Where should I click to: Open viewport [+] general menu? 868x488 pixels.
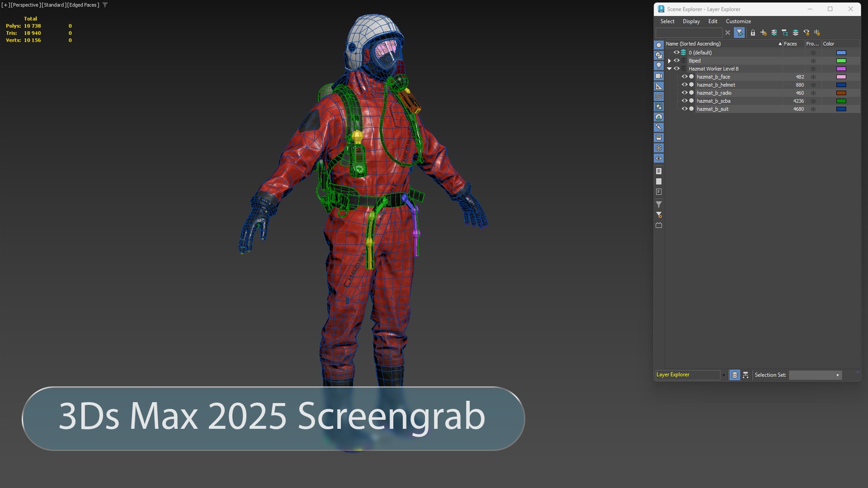coord(6,5)
